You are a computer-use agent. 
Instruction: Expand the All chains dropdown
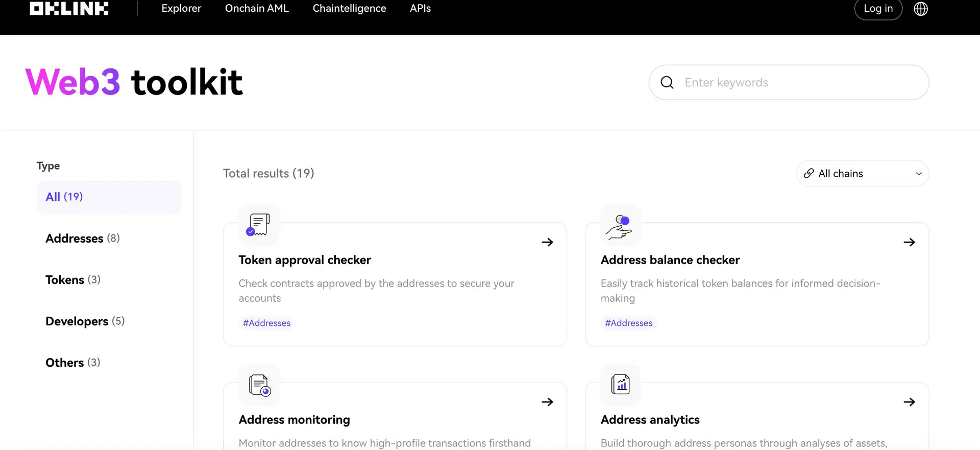[862, 174]
